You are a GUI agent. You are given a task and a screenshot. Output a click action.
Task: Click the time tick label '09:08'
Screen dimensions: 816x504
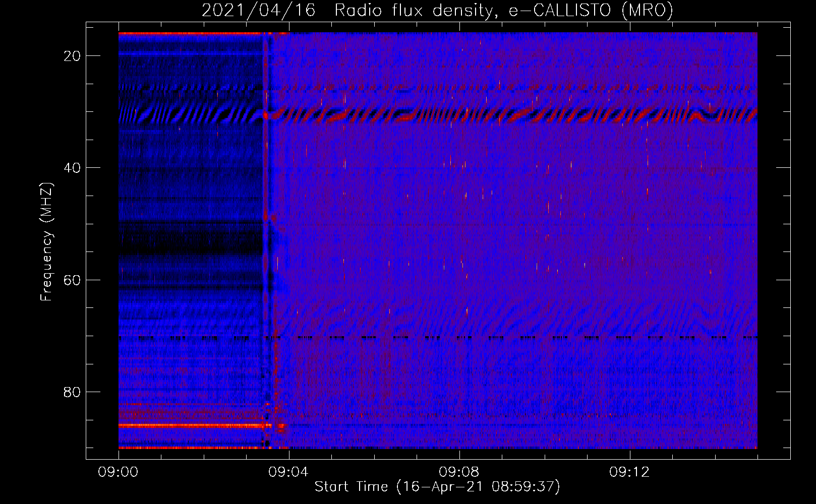[x=459, y=472]
